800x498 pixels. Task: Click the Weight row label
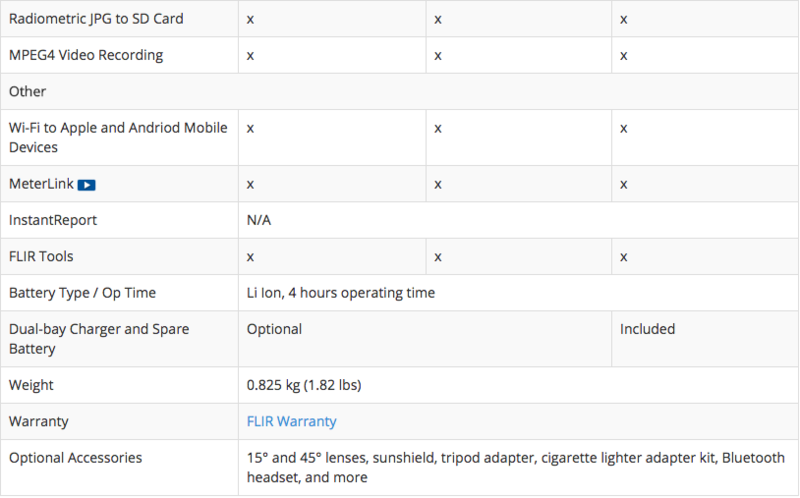(31, 385)
